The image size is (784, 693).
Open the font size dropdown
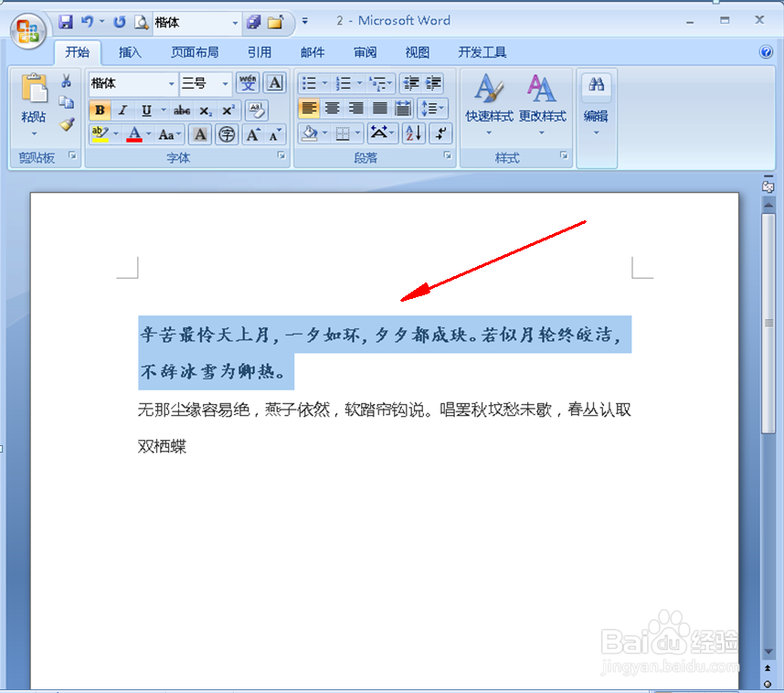(226, 83)
